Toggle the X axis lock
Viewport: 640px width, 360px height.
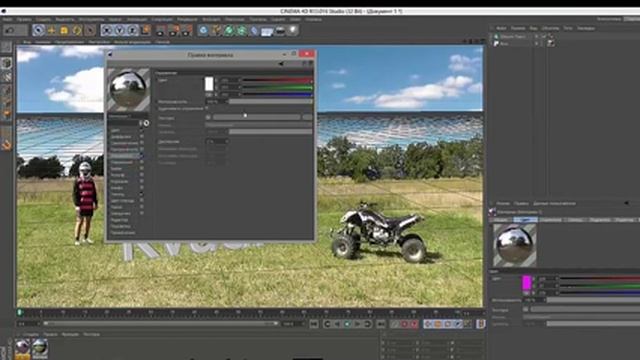pyautogui.click(x=107, y=30)
